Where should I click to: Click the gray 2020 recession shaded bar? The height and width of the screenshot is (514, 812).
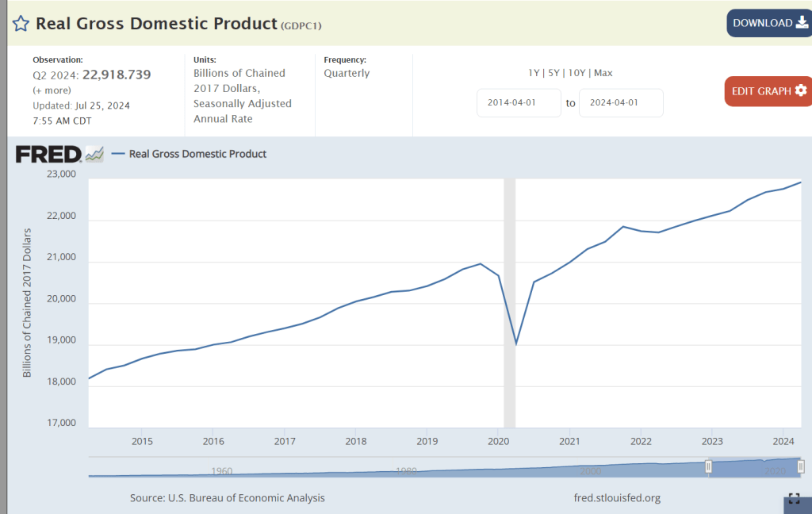point(510,303)
